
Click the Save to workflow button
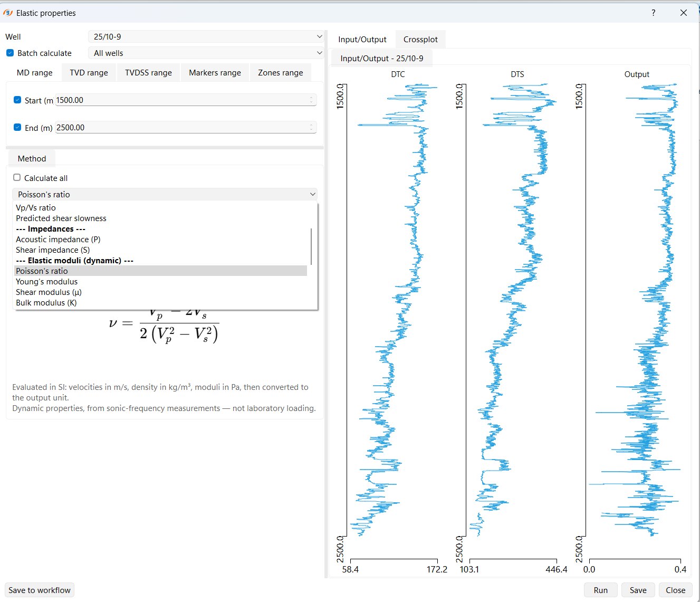pos(40,590)
